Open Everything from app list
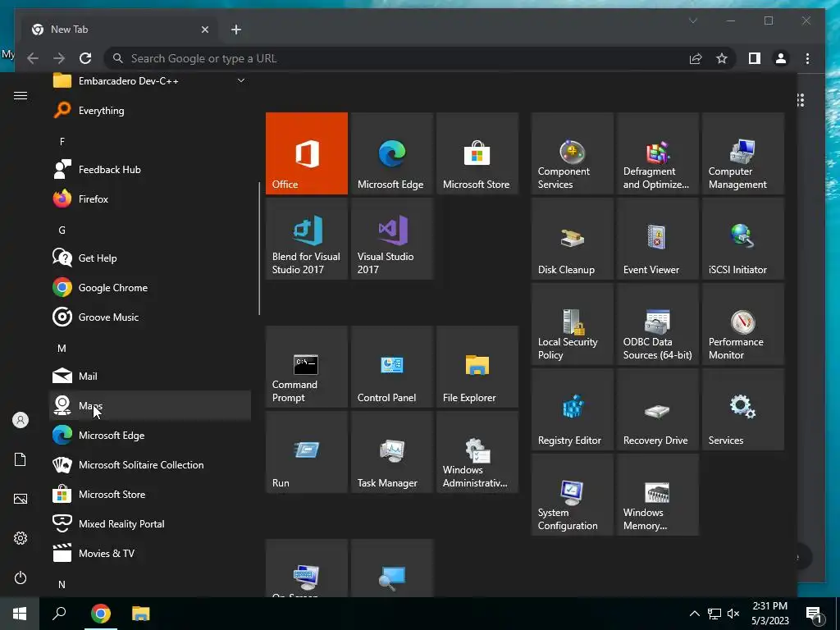Screen dimensions: 840x630 [x=150, y=111]
